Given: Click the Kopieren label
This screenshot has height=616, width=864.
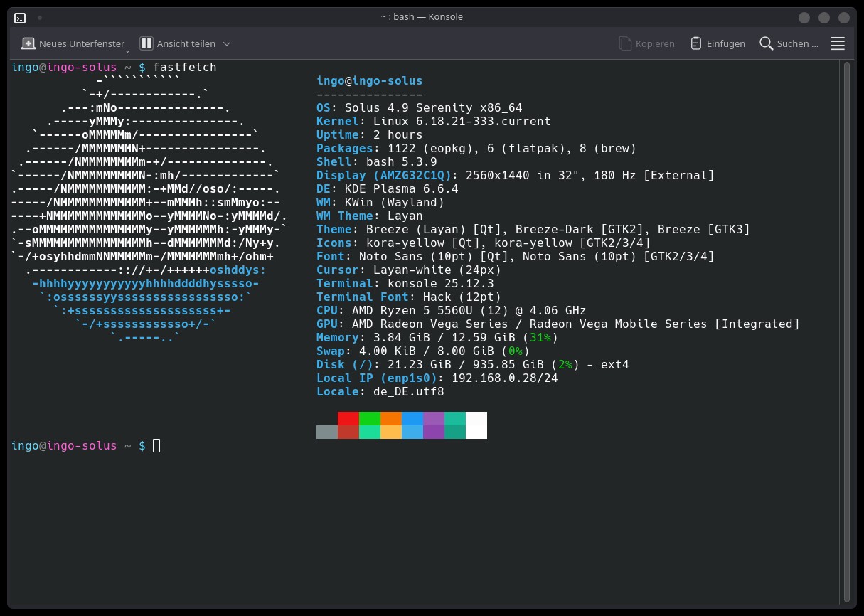Looking at the screenshot, I should (x=655, y=43).
